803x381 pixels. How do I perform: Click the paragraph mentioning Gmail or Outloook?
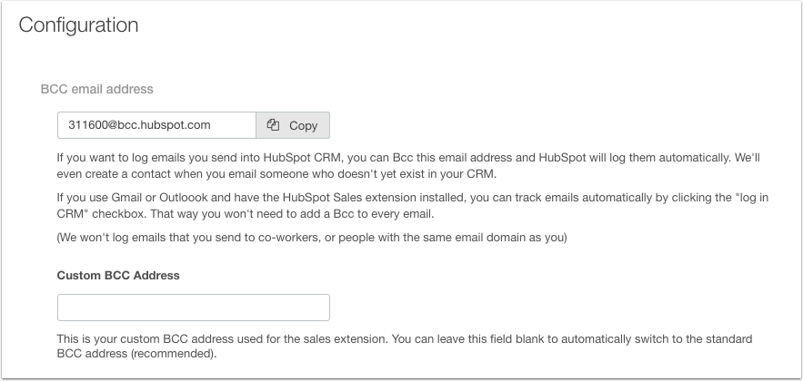(x=412, y=206)
